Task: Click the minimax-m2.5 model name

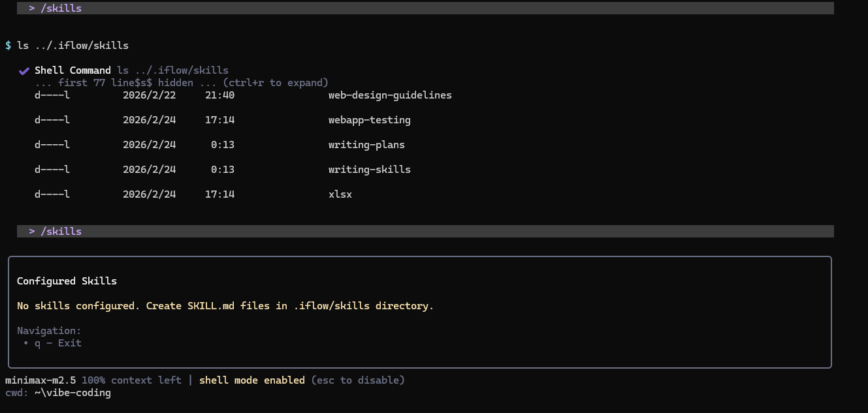Action: pyautogui.click(x=40, y=380)
